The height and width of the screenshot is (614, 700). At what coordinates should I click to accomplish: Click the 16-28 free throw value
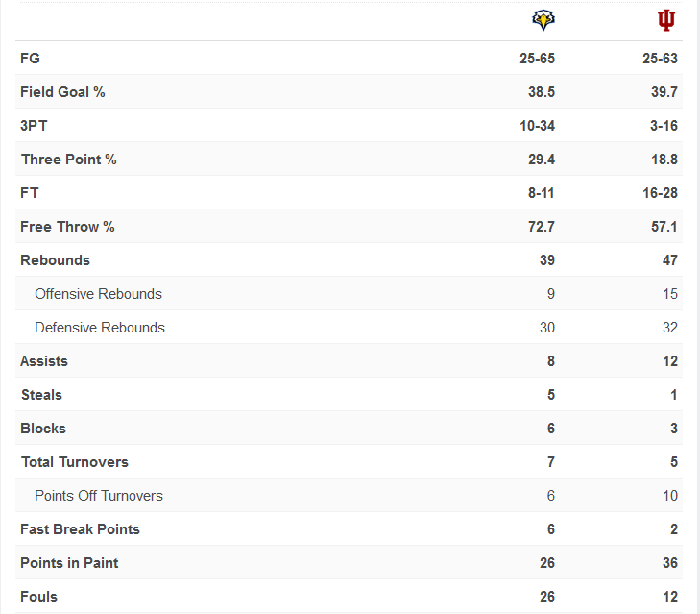click(x=660, y=193)
